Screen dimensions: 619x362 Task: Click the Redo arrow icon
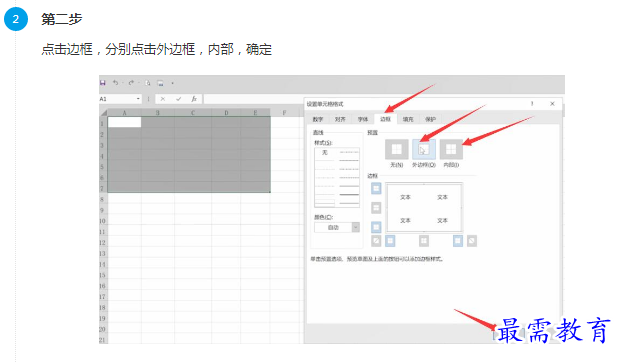(x=131, y=83)
